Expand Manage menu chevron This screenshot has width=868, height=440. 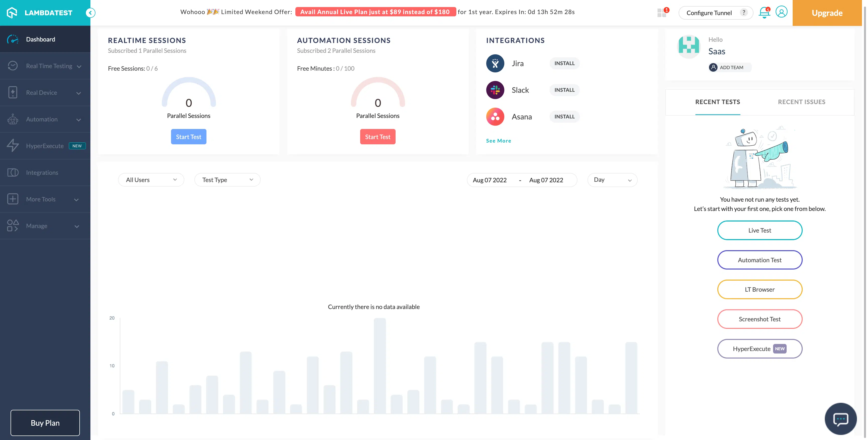(x=77, y=226)
